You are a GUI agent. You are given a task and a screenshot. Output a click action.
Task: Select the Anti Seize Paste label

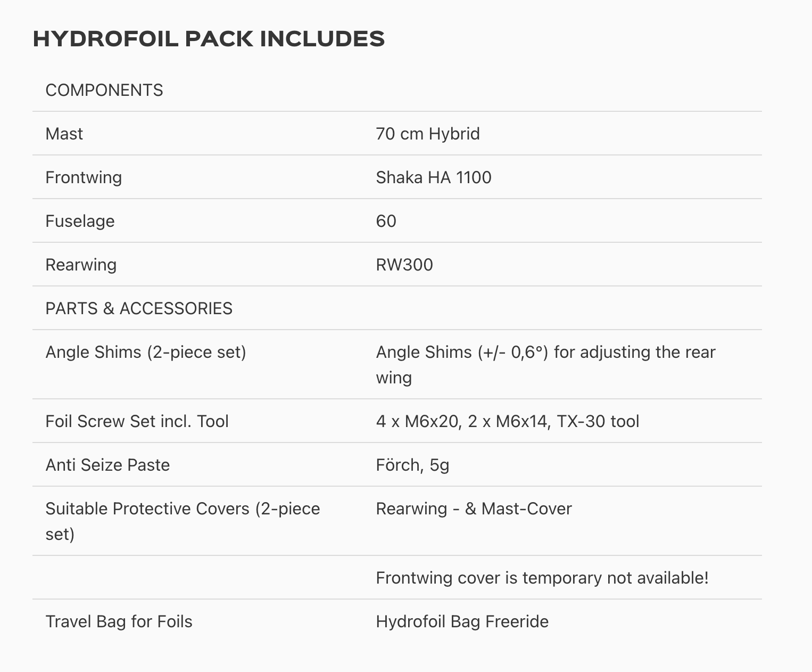[107, 465]
